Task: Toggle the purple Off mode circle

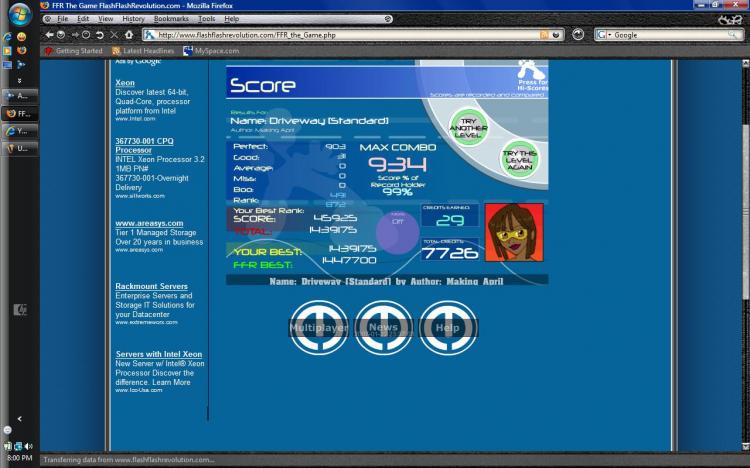Action: coord(397,232)
